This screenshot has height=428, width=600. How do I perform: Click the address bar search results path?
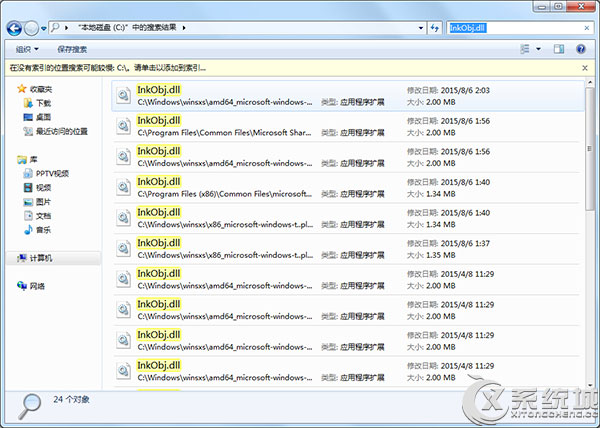127,28
